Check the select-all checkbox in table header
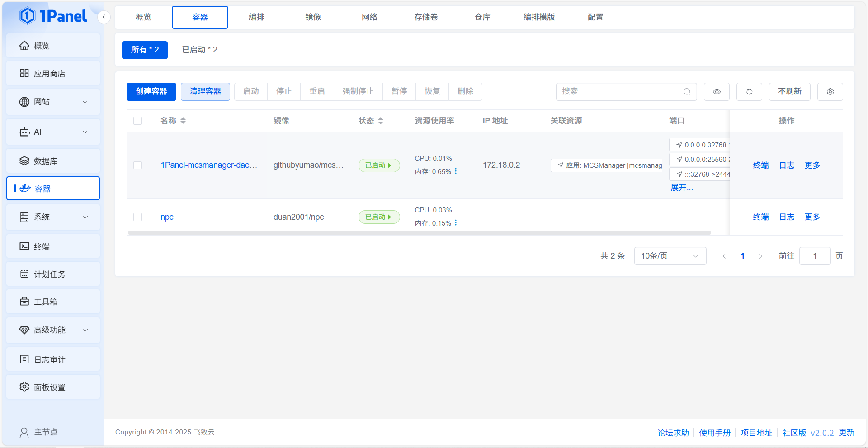 pyautogui.click(x=137, y=121)
